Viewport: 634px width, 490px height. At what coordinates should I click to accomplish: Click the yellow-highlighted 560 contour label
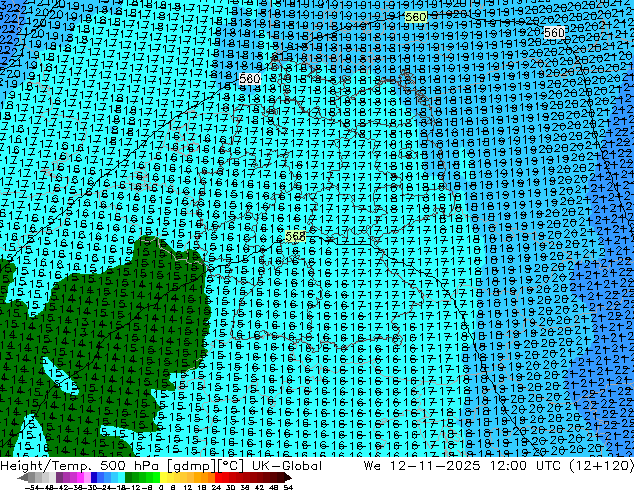tap(415, 17)
